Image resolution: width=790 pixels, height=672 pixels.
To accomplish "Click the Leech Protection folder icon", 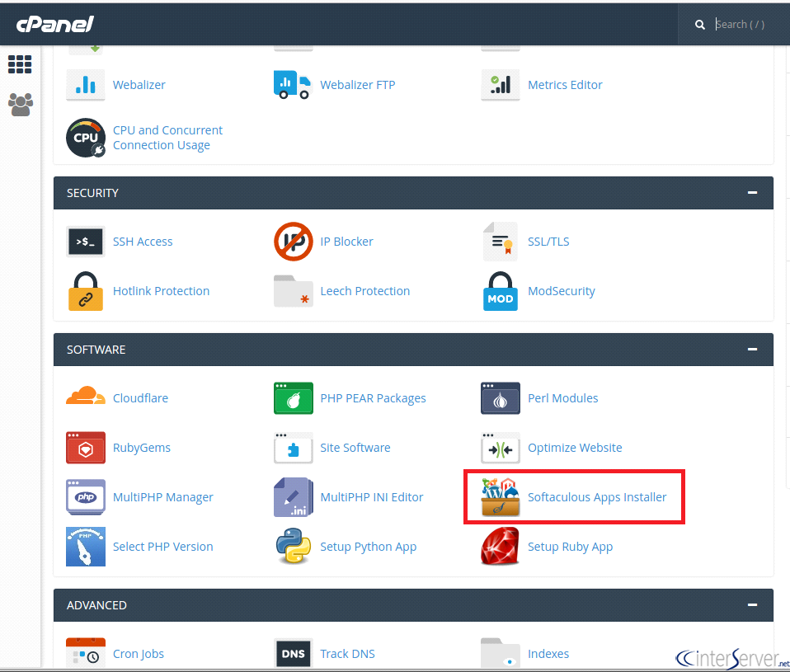I will pos(294,291).
